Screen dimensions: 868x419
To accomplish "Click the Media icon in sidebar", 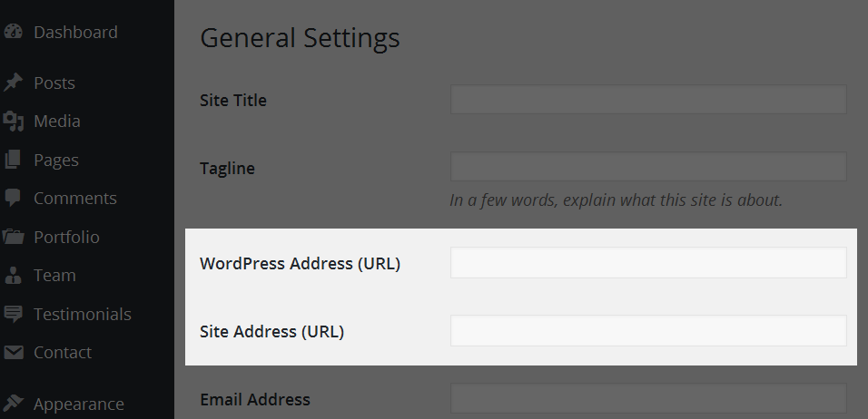I will [x=13, y=121].
